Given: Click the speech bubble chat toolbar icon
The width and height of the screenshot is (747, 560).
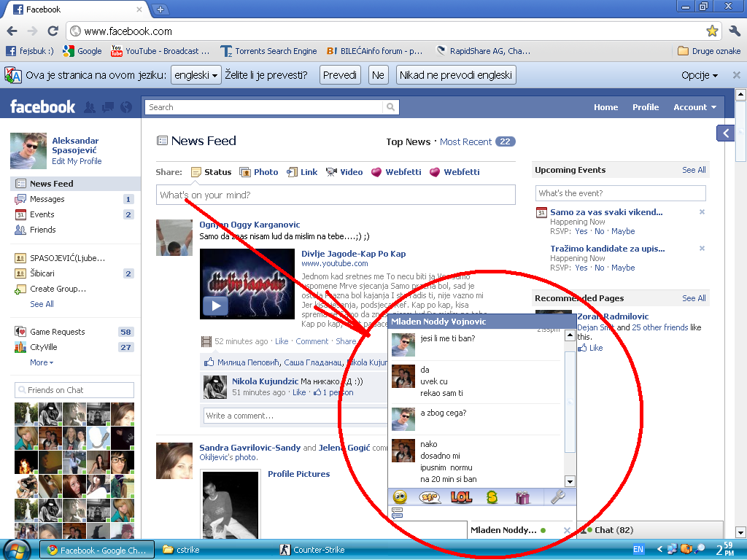Looking at the screenshot, I should coord(429,497).
